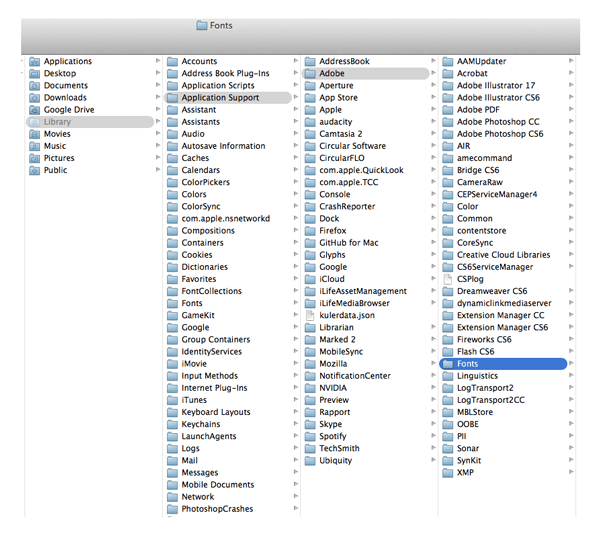The height and width of the screenshot is (545, 600).
Task: Select the Autosave Information folder
Action: coord(223,146)
